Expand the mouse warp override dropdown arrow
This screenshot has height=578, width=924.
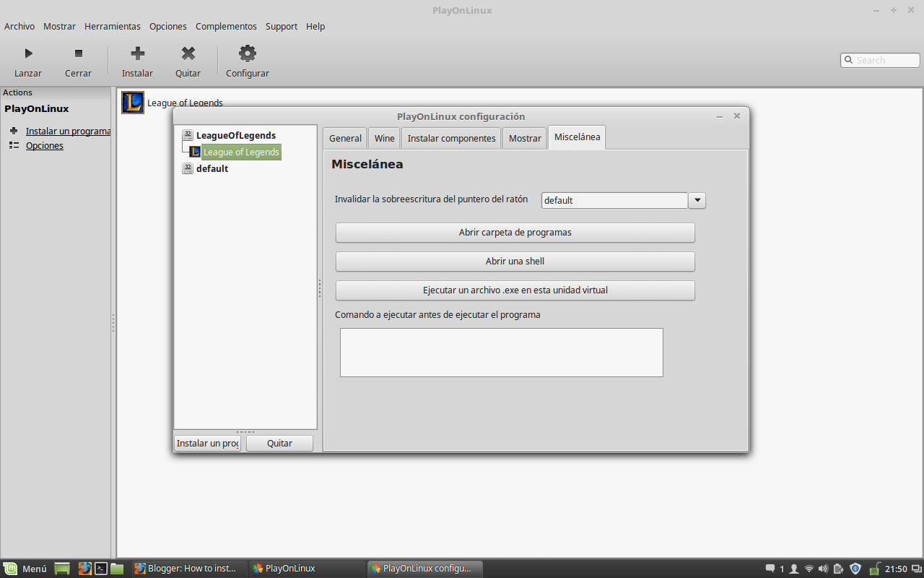point(697,200)
